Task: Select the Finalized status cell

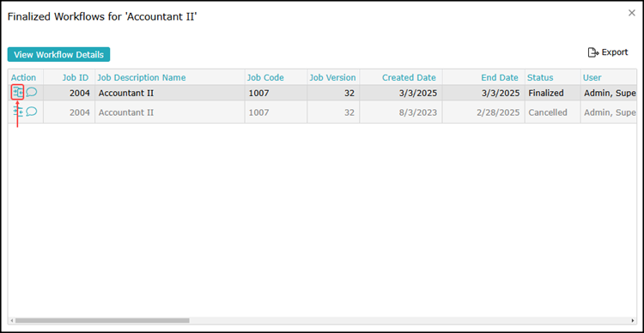Action: pyautogui.click(x=553, y=93)
